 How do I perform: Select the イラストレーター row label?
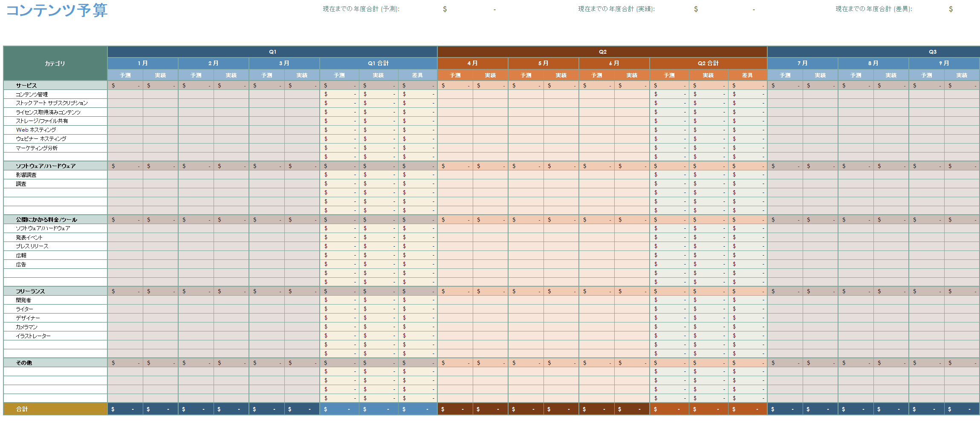33,336
